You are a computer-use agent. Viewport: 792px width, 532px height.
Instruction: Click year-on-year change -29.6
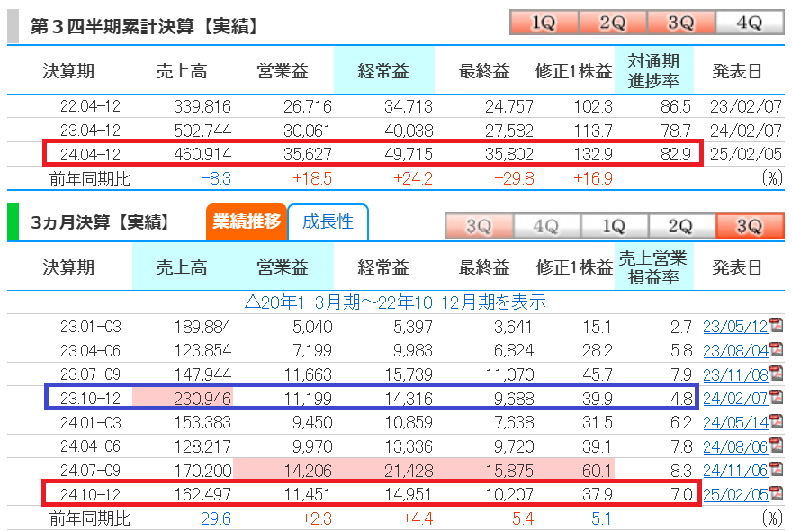[x=211, y=518]
